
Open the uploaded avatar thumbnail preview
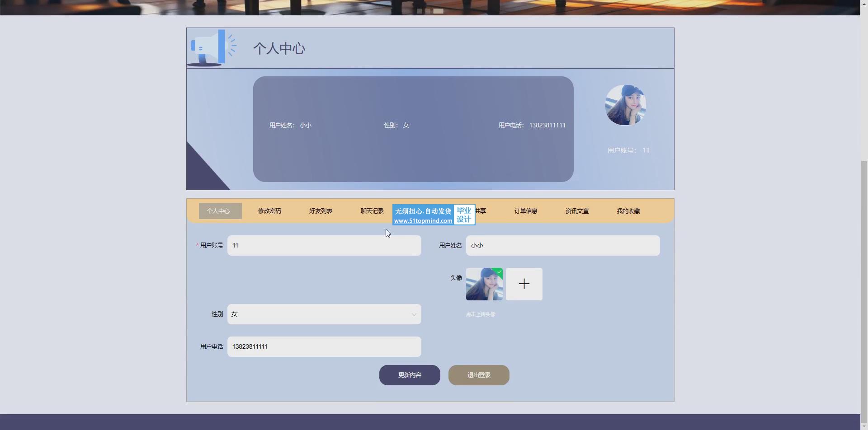coord(483,285)
